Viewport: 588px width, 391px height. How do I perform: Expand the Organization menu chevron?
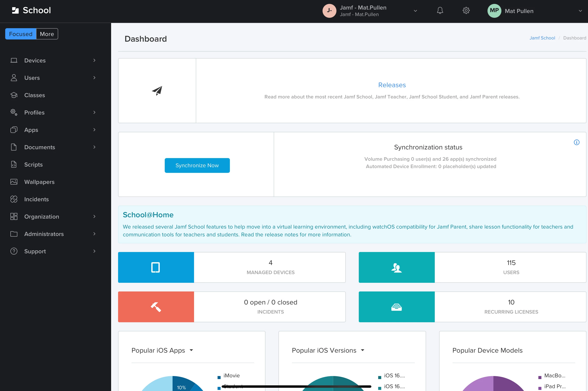click(x=94, y=216)
